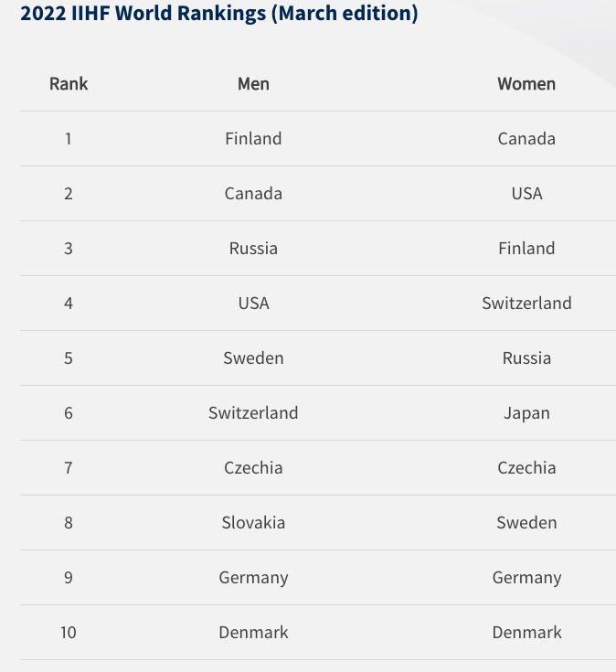616x672 pixels.
Task: Click Switzerland in the Women column
Action: 526,303
